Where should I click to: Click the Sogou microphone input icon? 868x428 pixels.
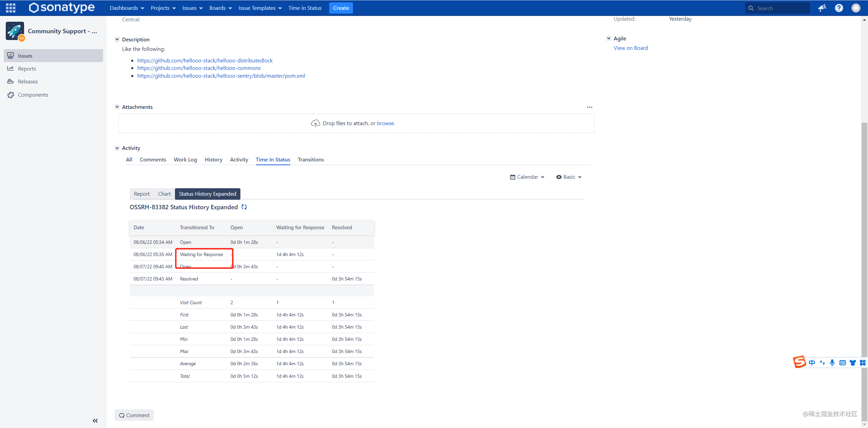[832, 363]
